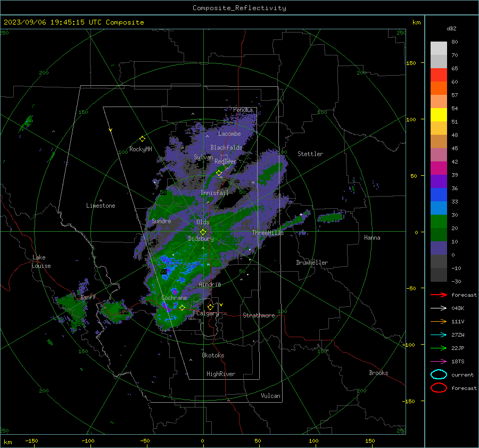Image resolution: width=479 pixels, height=448 pixels.
Task: Click the cyan current ellipse icon
Action: click(x=439, y=374)
